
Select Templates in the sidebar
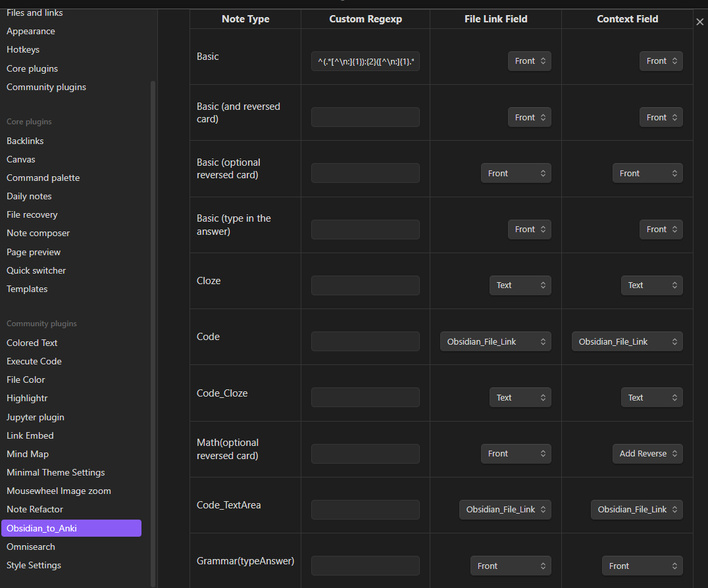point(27,289)
